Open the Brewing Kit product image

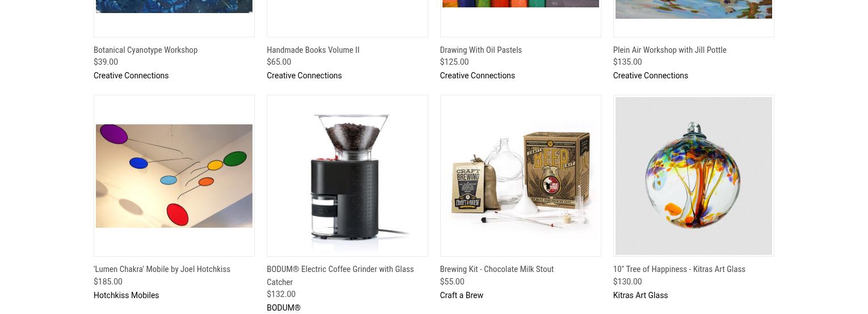pos(520,176)
